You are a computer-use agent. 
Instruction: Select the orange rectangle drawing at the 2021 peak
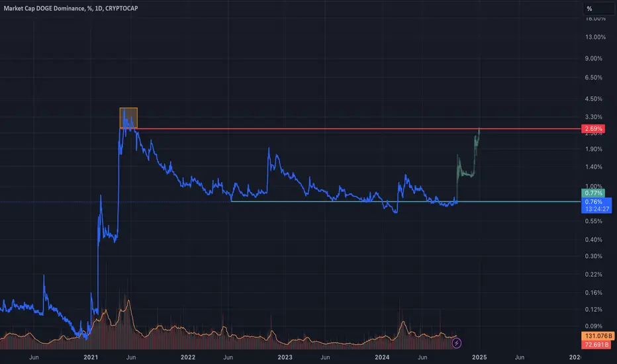[128, 118]
